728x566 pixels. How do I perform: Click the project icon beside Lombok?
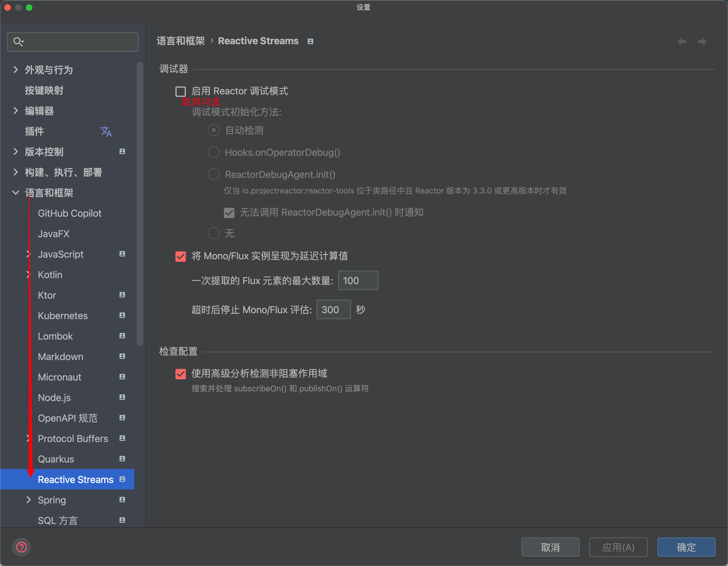coord(122,336)
